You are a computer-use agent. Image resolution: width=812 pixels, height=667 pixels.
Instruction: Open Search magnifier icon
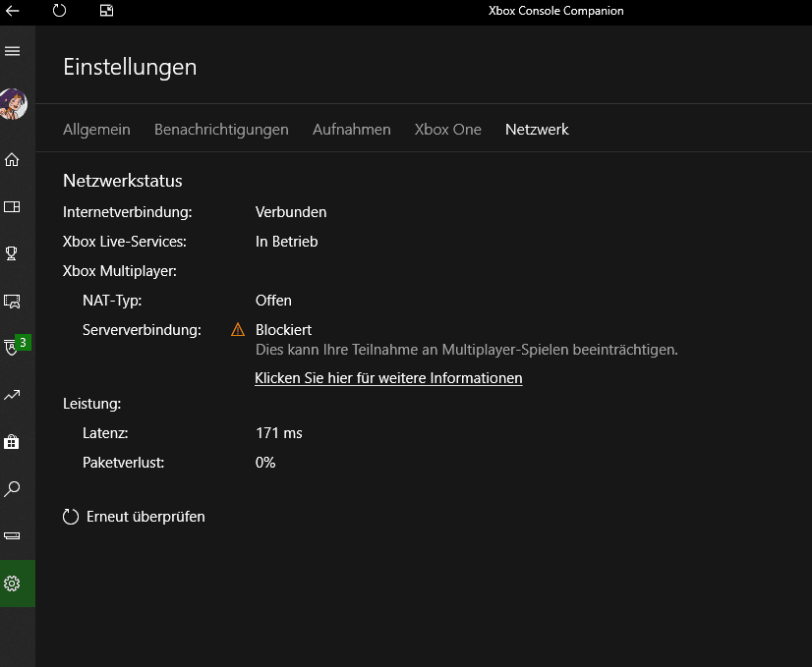12,489
